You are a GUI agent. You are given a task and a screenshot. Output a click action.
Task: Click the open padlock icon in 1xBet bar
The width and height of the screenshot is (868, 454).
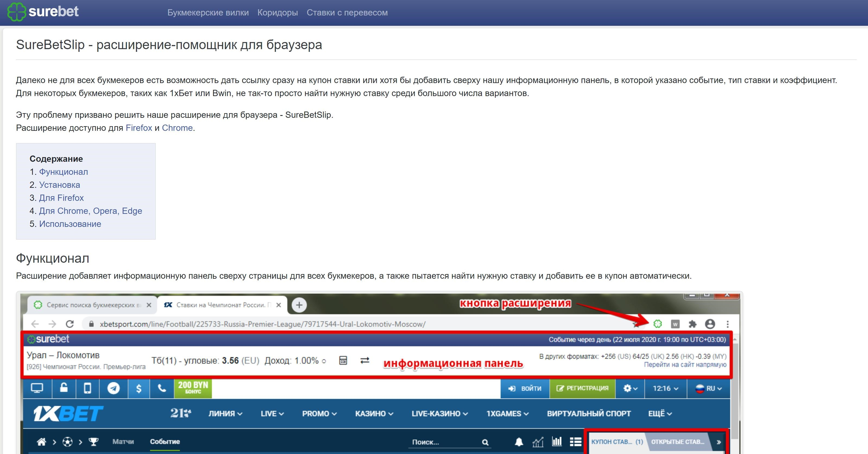pos(64,388)
